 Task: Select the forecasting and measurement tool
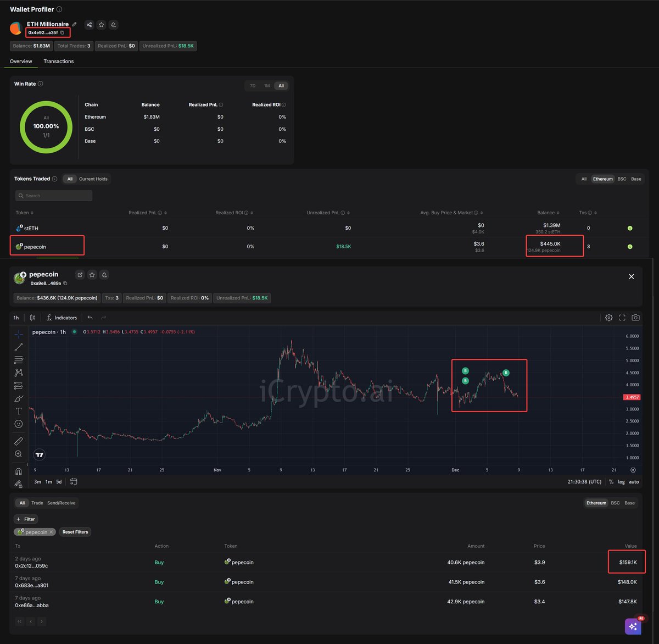[x=19, y=386]
